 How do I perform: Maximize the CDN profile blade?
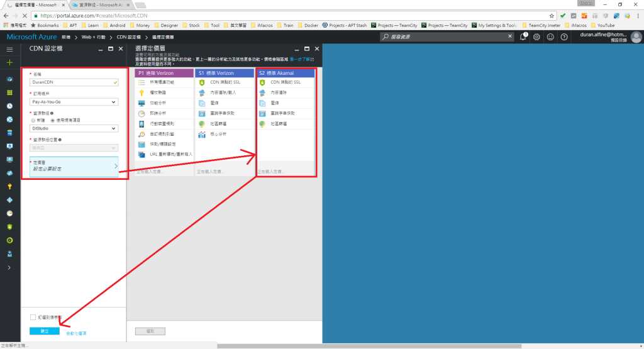point(111,48)
